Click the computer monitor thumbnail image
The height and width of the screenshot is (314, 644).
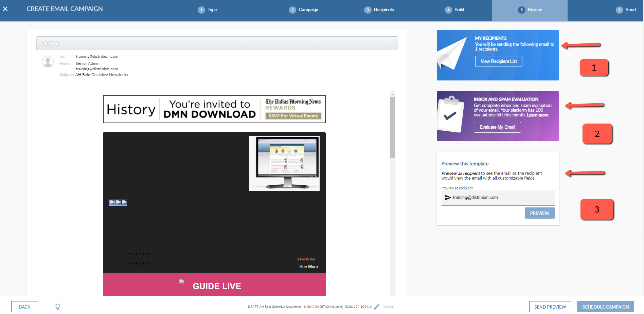click(284, 163)
